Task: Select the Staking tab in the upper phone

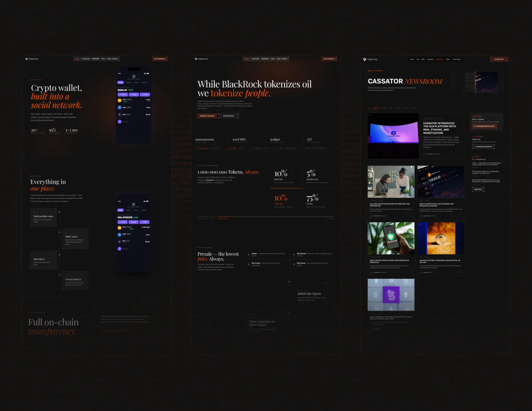Action: click(x=144, y=83)
